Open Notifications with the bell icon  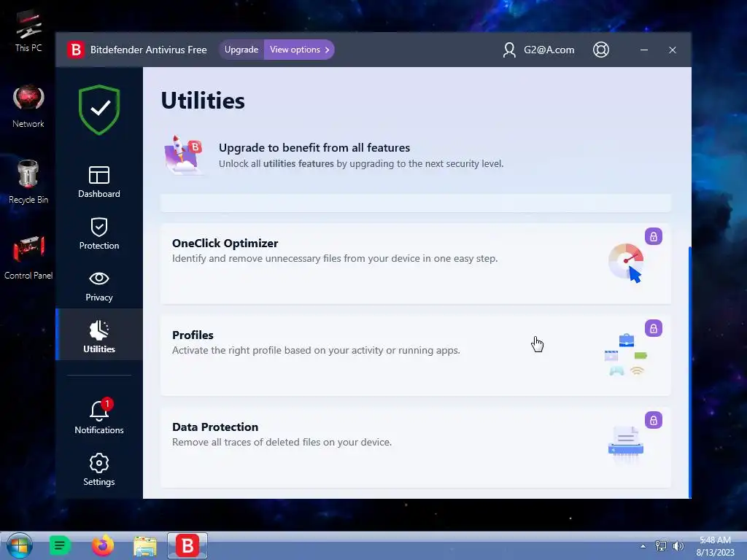click(99, 416)
